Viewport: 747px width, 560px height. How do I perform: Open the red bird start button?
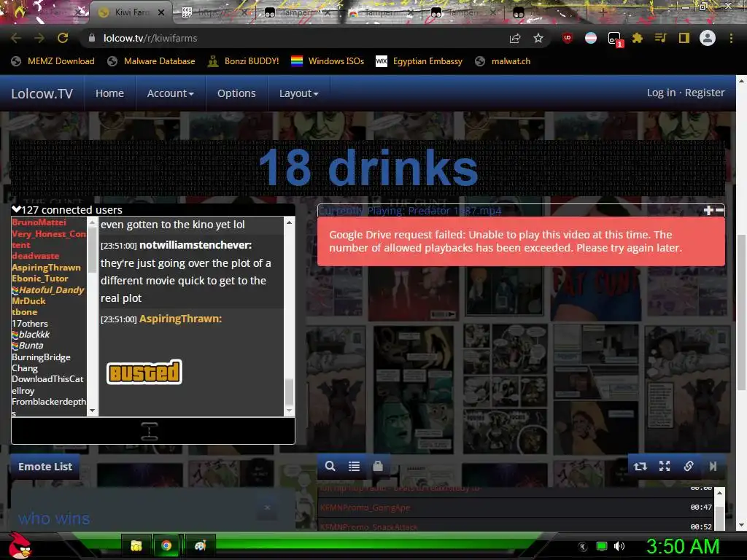click(x=20, y=546)
